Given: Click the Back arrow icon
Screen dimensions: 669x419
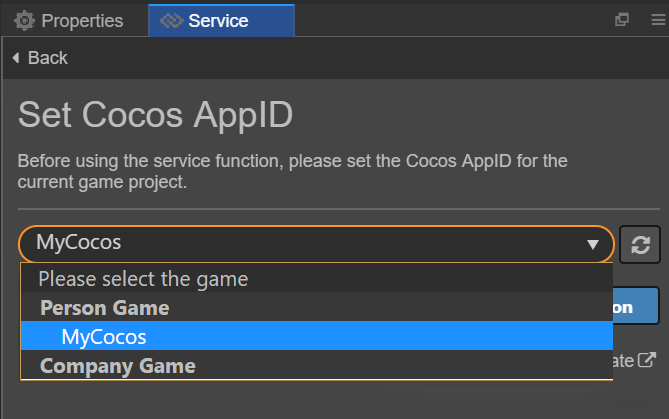Looking at the screenshot, I should (15, 58).
